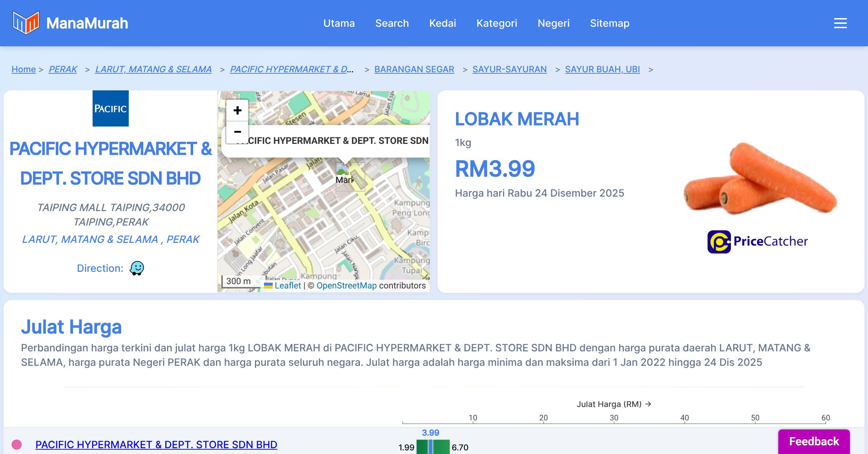Open the Search menu item
This screenshot has height=454, width=868.
tap(392, 23)
